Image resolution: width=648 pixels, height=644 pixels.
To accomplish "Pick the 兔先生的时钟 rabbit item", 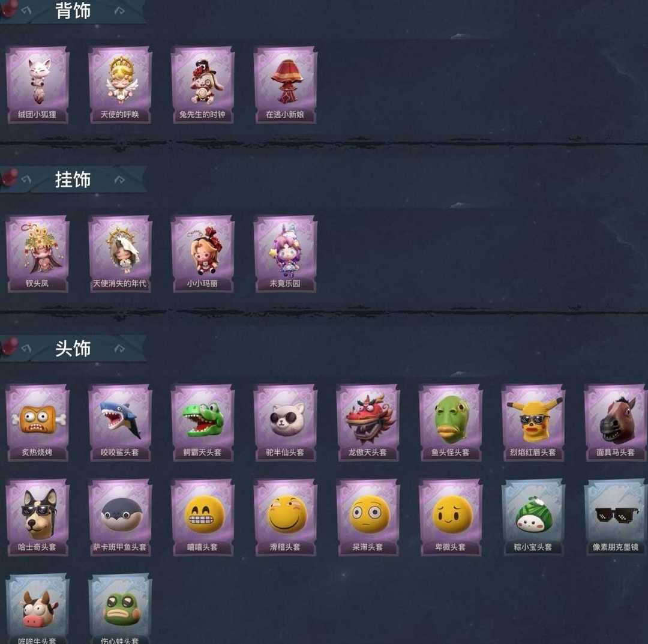I will 203,85.
